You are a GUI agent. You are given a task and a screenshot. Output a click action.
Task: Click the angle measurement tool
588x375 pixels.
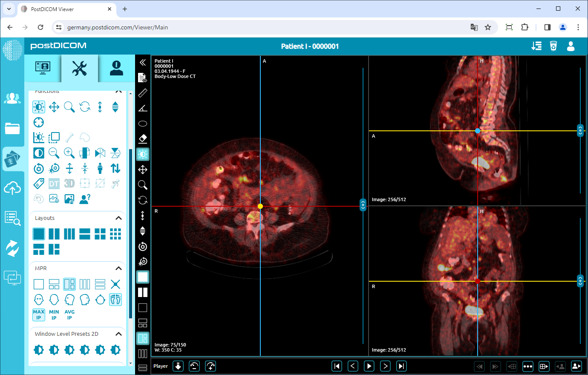coord(143,108)
